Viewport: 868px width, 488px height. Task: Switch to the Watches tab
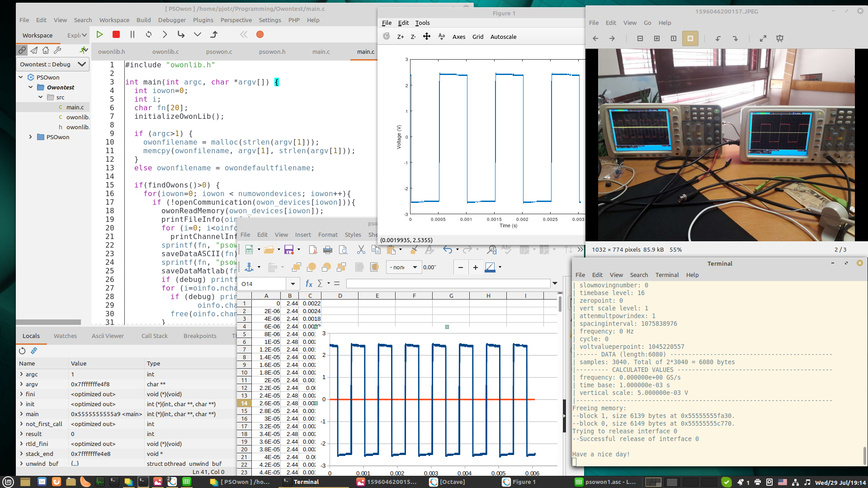pyautogui.click(x=65, y=336)
